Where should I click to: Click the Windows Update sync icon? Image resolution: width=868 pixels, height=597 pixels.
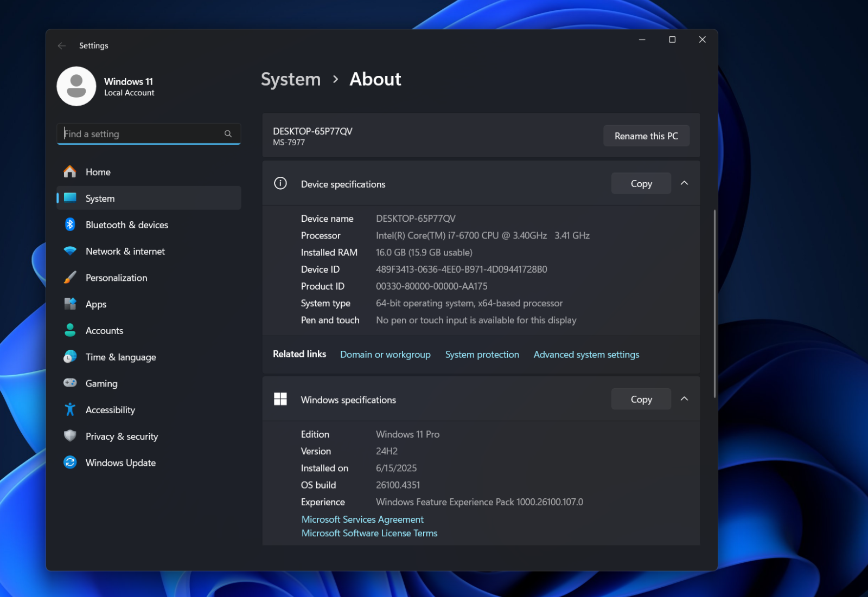(x=70, y=463)
